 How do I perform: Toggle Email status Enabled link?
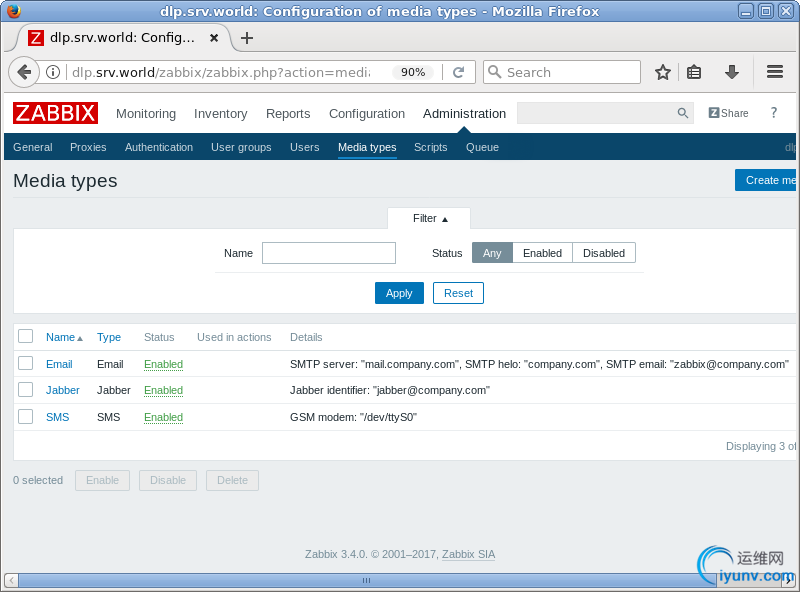click(163, 364)
